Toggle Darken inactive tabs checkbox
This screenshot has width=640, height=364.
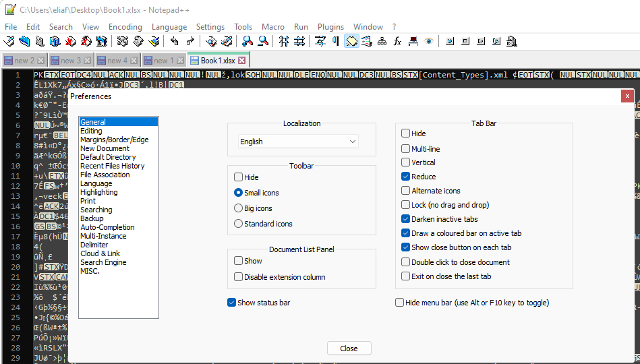click(x=405, y=219)
